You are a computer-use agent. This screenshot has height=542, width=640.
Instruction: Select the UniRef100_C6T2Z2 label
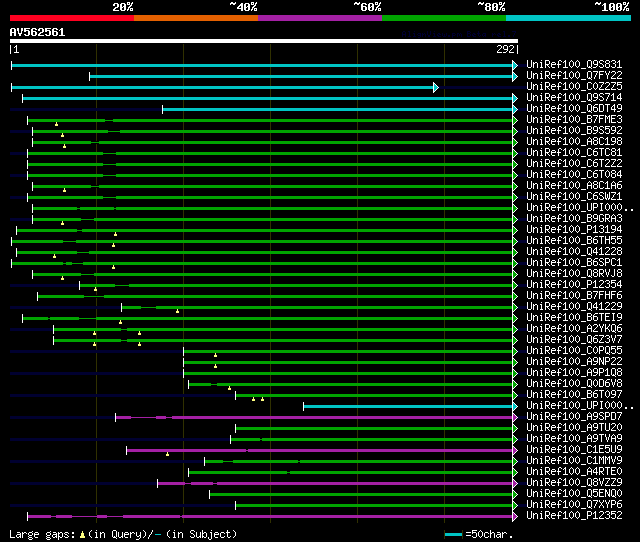coord(574,163)
